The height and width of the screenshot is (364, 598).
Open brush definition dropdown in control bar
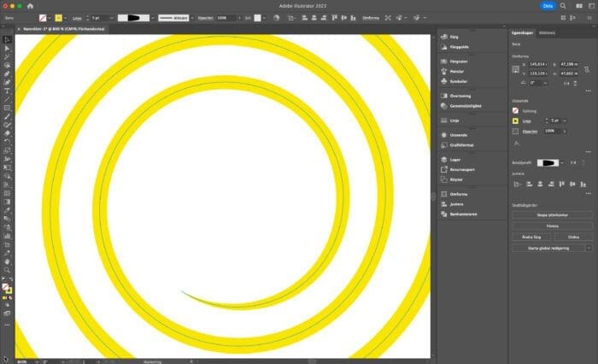(192, 18)
